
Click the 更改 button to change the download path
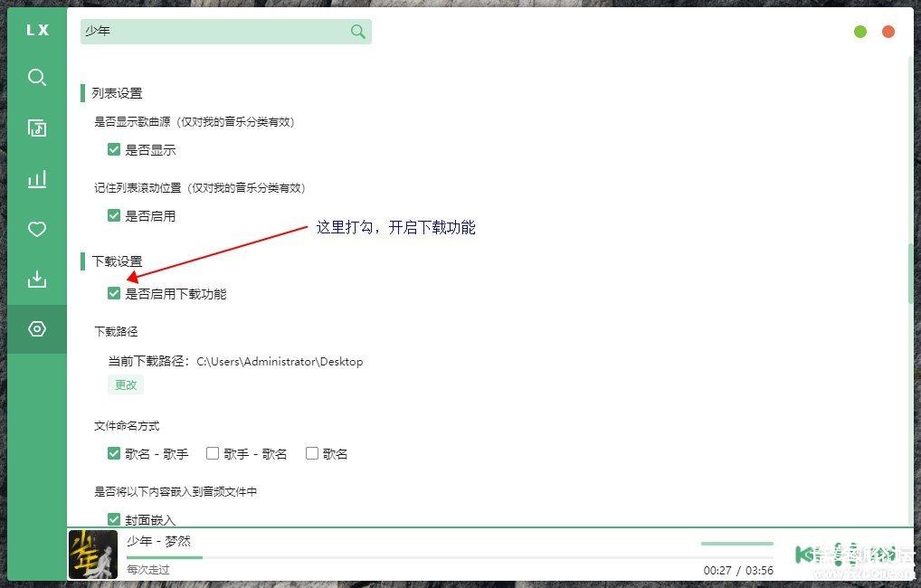click(x=126, y=384)
